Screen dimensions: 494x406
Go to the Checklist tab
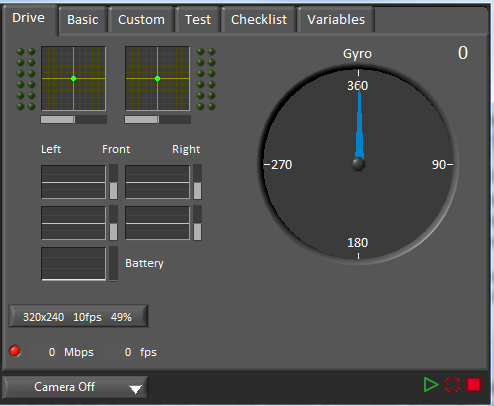pos(259,20)
